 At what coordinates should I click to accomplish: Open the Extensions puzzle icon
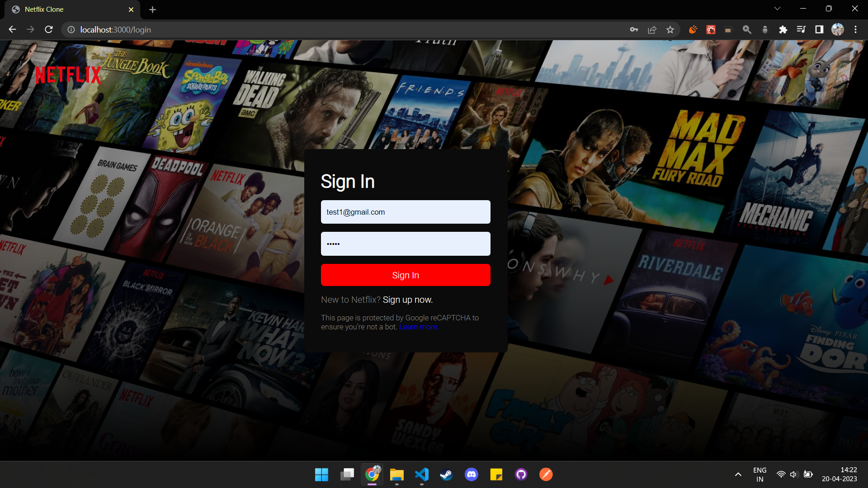tap(783, 29)
